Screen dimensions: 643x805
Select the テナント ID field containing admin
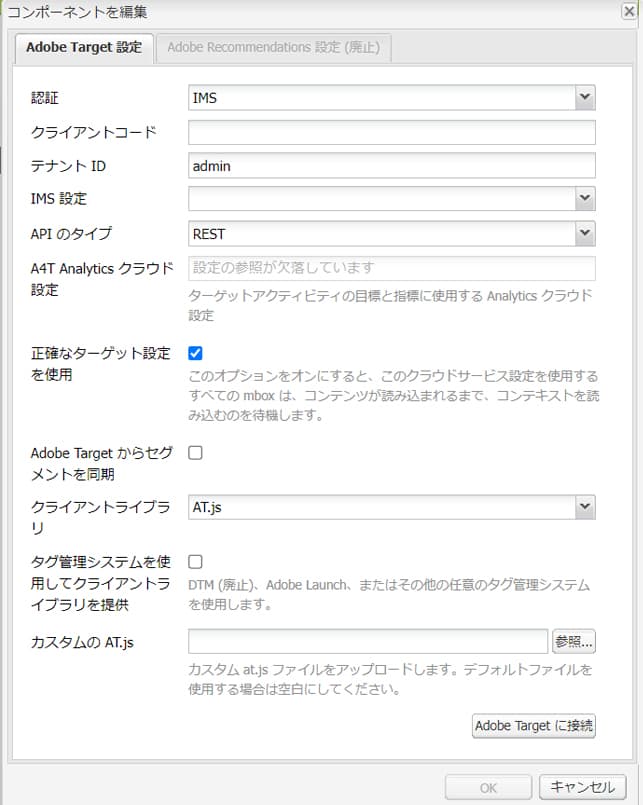click(390, 164)
